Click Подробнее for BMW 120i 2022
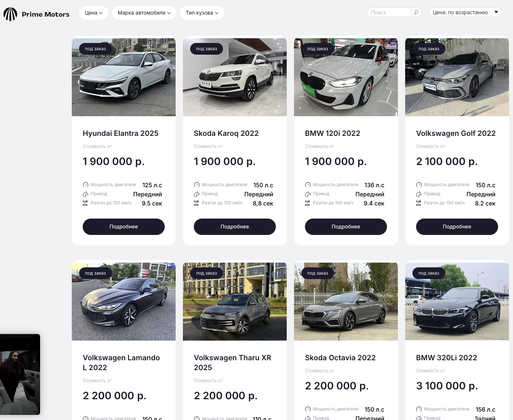The height and width of the screenshot is (420, 513). coord(346,227)
